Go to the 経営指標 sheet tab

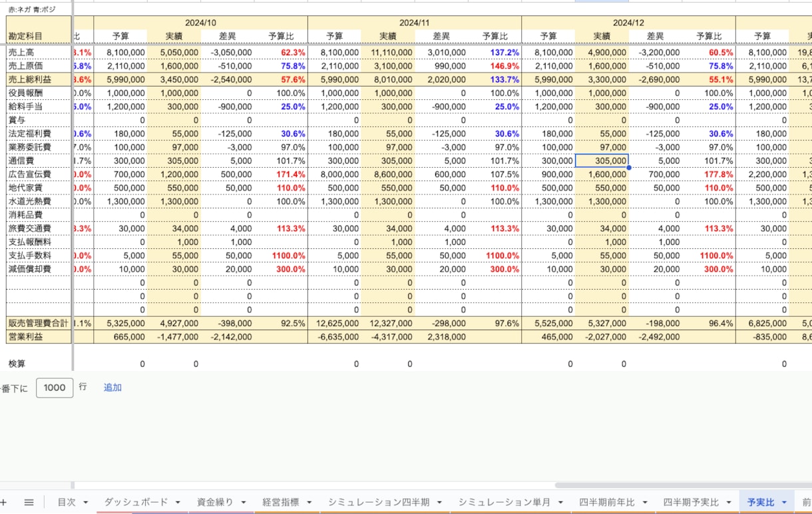(x=281, y=503)
